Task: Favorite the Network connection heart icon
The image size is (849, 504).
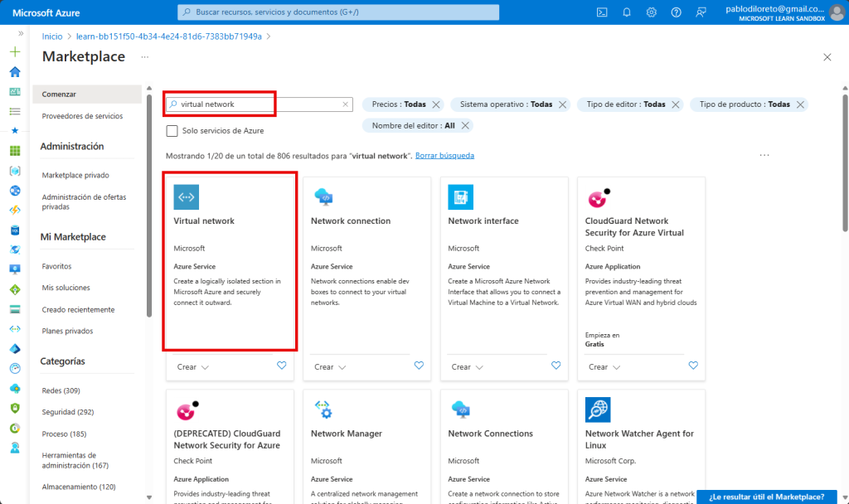Action: [419, 366]
